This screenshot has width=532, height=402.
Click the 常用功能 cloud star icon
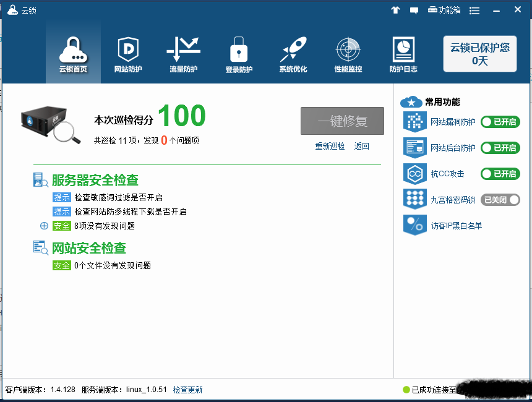click(x=411, y=102)
